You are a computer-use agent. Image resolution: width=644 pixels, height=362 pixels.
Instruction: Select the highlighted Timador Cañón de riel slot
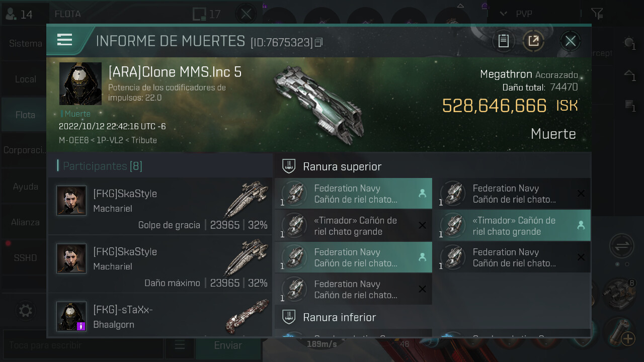click(x=513, y=226)
